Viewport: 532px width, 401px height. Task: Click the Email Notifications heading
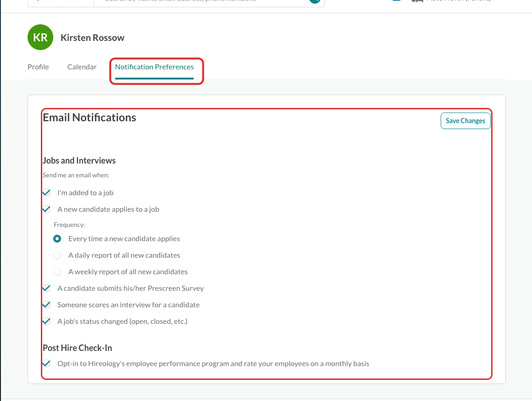pyautogui.click(x=90, y=118)
